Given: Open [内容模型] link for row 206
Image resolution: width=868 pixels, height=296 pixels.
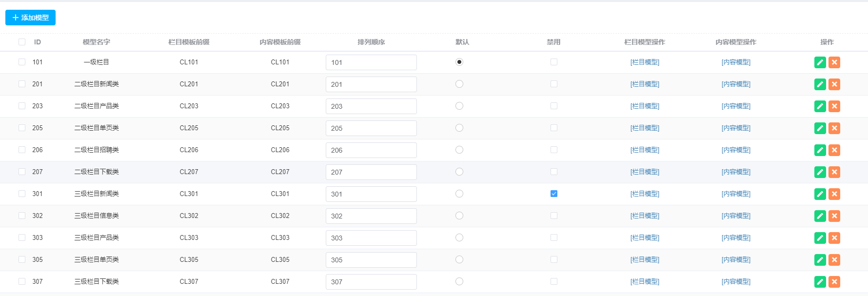Looking at the screenshot, I should point(736,150).
